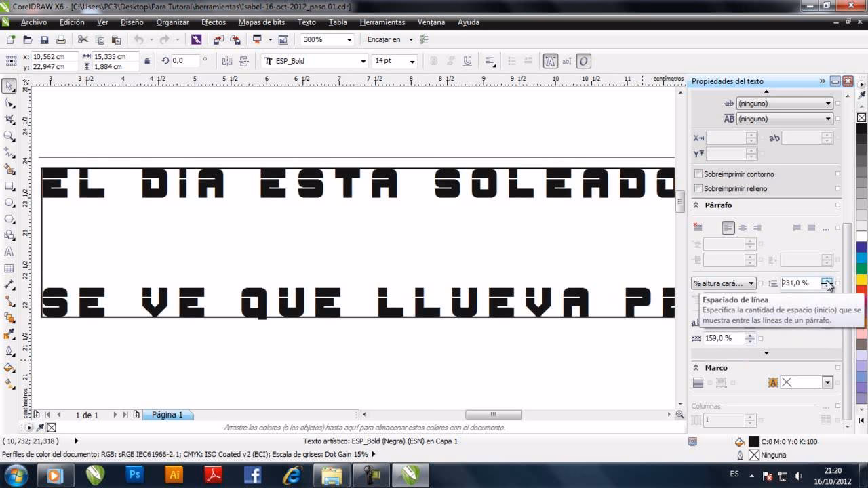The height and width of the screenshot is (488, 868).
Task: Select the Zoom tool
Action: [9, 136]
